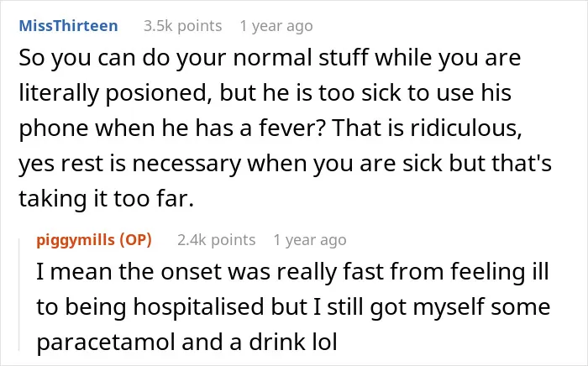The width and height of the screenshot is (588, 366).
Task: Click the word 'ridiculous' in the first comment
Action: (465, 128)
